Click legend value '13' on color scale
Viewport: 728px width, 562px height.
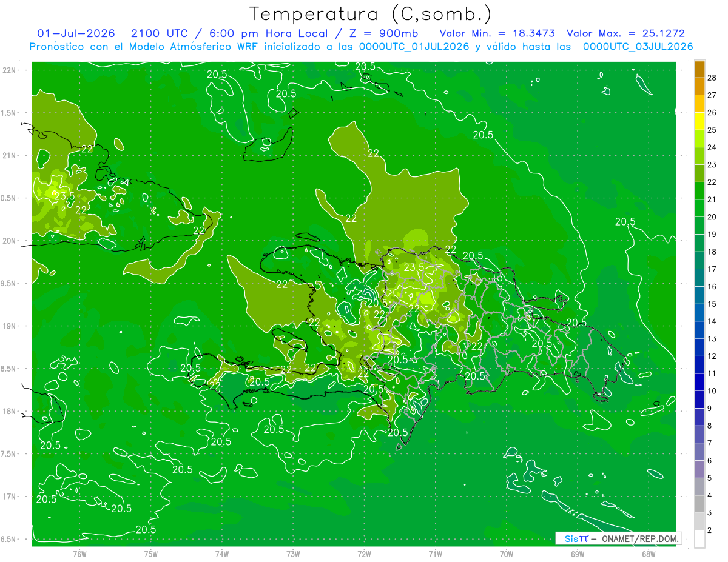click(x=712, y=338)
